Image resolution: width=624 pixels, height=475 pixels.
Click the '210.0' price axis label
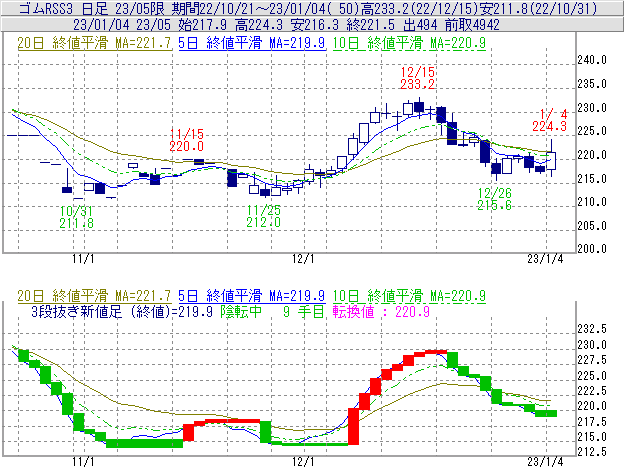click(592, 202)
